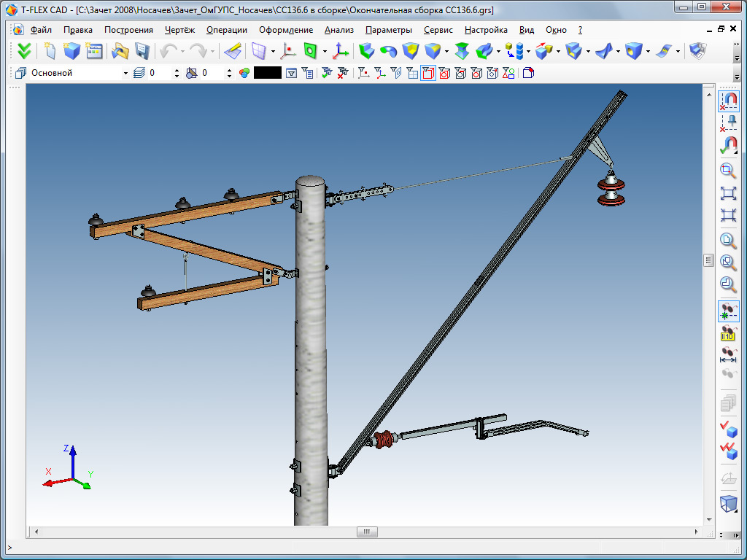Open a file with the folder icon

coord(119,51)
